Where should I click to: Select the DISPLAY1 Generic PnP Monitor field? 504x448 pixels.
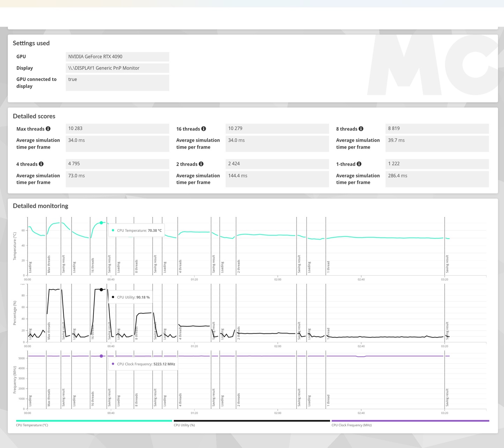pyautogui.click(x=117, y=68)
